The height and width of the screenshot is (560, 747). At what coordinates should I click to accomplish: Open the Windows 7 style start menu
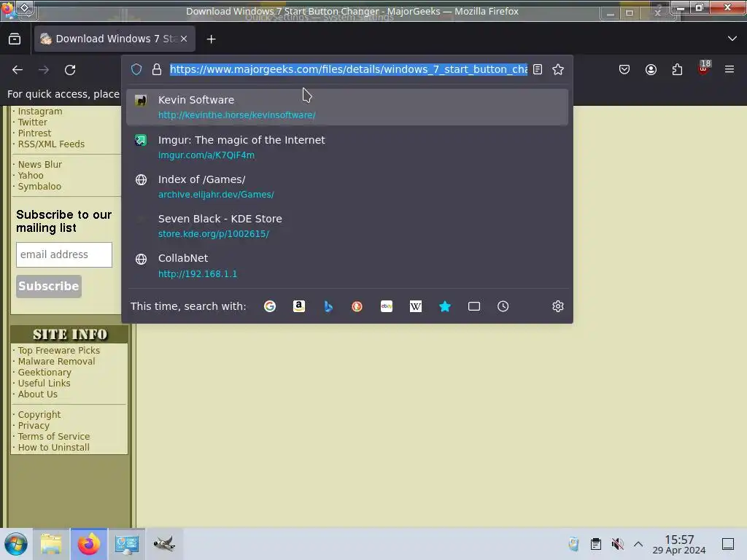(x=16, y=544)
